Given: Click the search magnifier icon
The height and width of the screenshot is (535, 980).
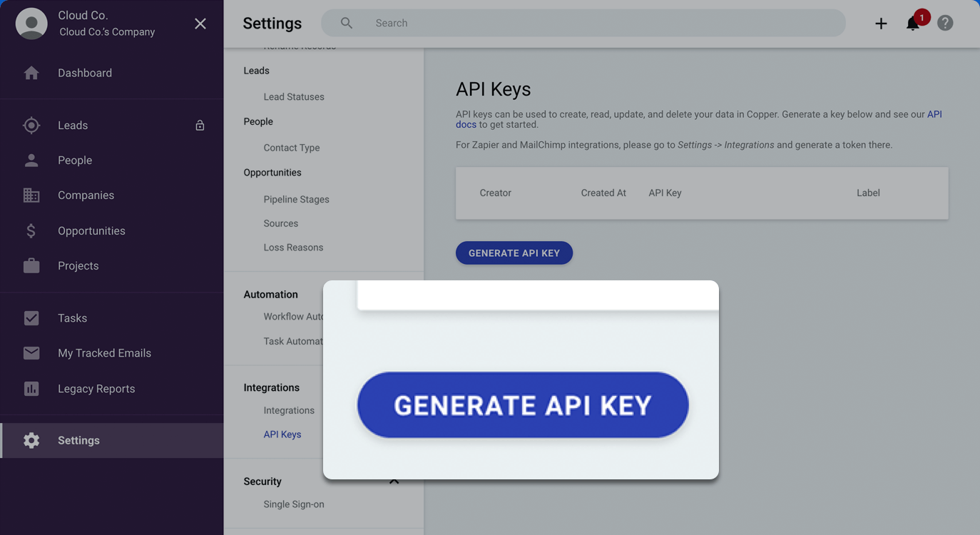Looking at the screenshot, I should point(347,23).
